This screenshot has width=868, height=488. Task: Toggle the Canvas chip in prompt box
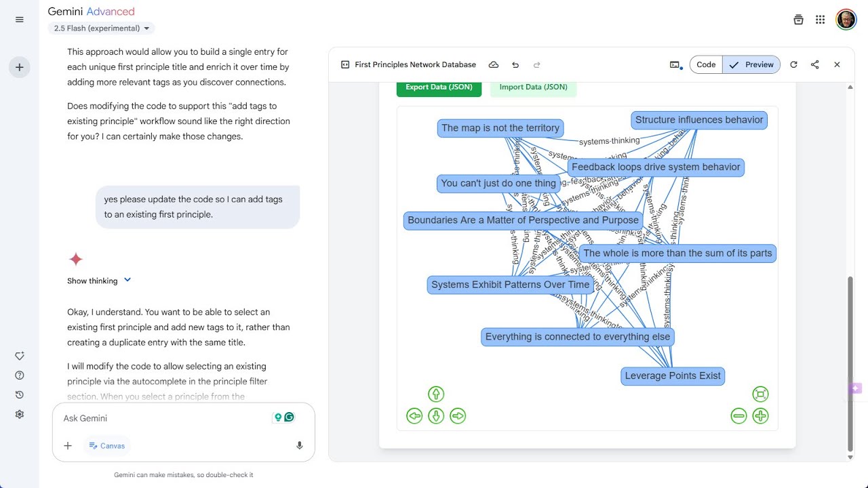107,445
